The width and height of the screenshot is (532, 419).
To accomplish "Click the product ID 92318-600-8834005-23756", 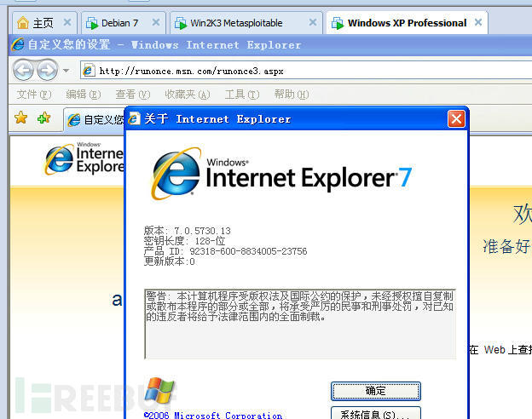I will [x=248, y=251].
